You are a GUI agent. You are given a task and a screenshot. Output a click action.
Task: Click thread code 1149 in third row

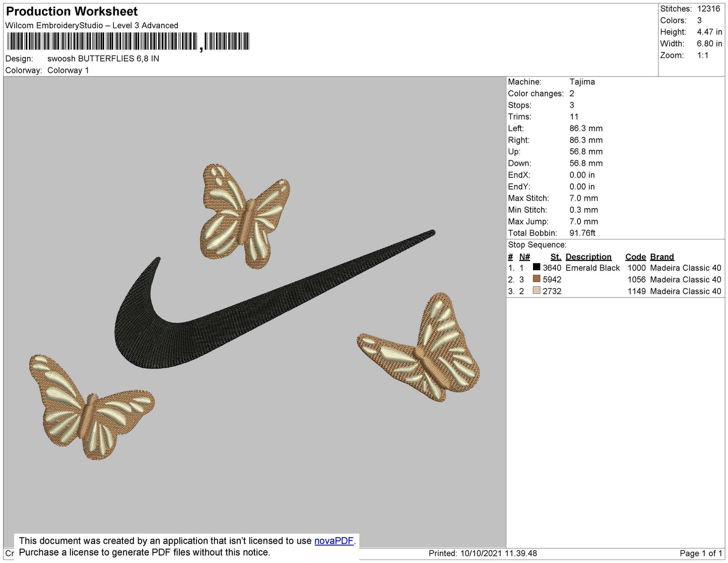636,291
